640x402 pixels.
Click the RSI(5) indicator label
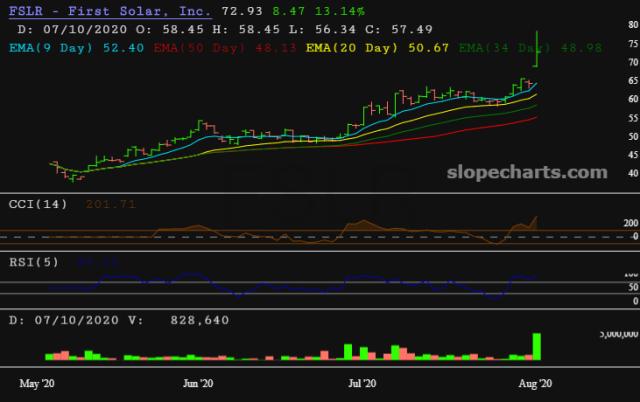click(x=34, y=262)
